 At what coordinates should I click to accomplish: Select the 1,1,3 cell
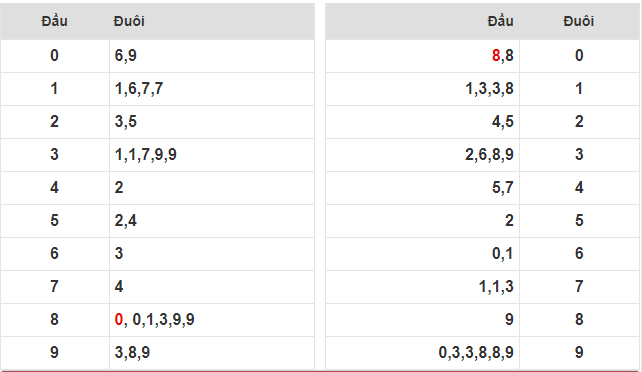(x=422, y=286)
